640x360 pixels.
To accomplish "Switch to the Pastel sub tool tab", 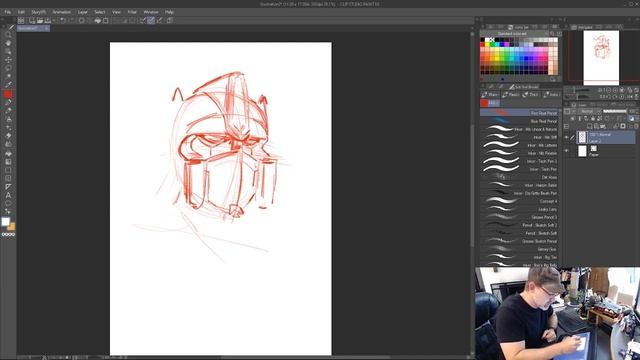I will click(511, 95).
